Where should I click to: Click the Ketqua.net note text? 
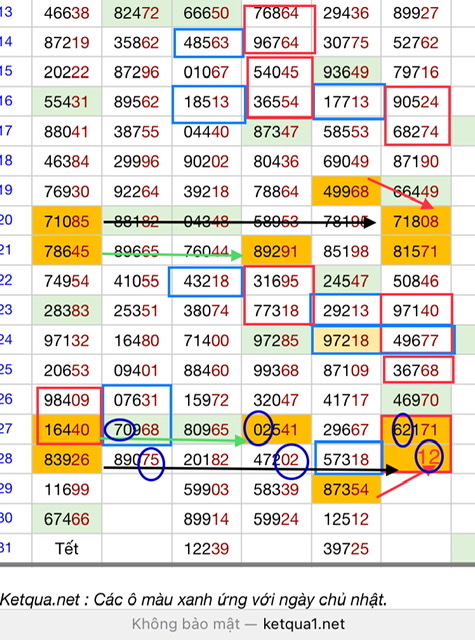tap(193, 600)
